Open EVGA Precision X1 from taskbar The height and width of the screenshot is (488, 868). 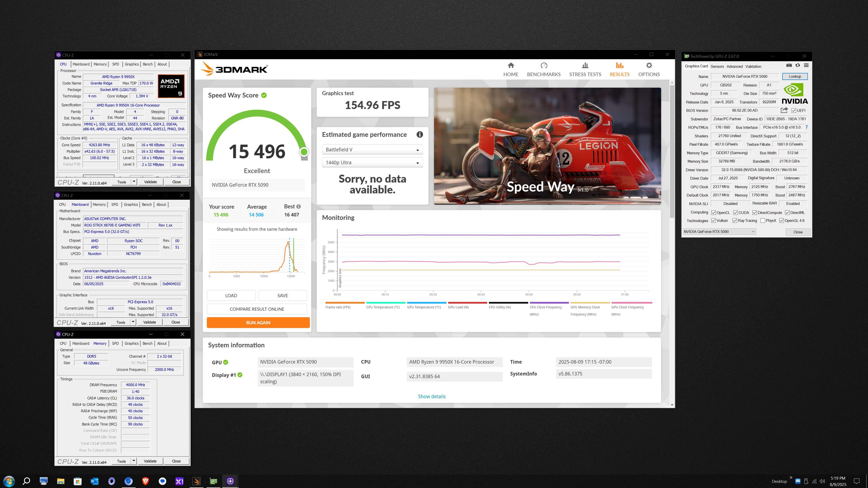(x=179, y=481)
